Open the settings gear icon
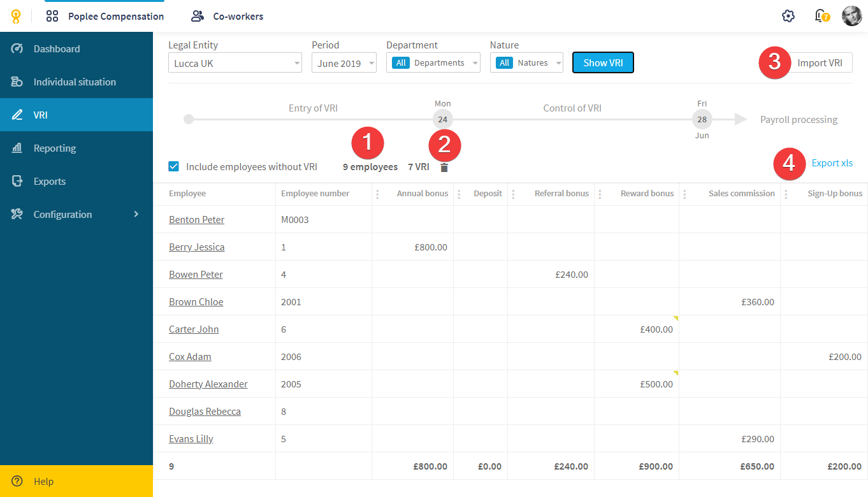This screenshot has width=868, height=497. [x=788, y=17]
